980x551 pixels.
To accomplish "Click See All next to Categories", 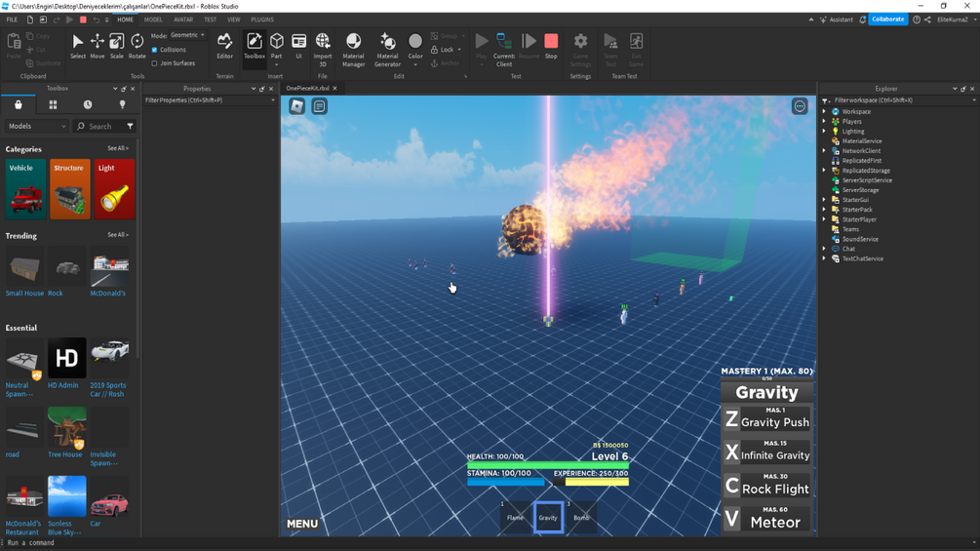I will (x=117, y=148).
